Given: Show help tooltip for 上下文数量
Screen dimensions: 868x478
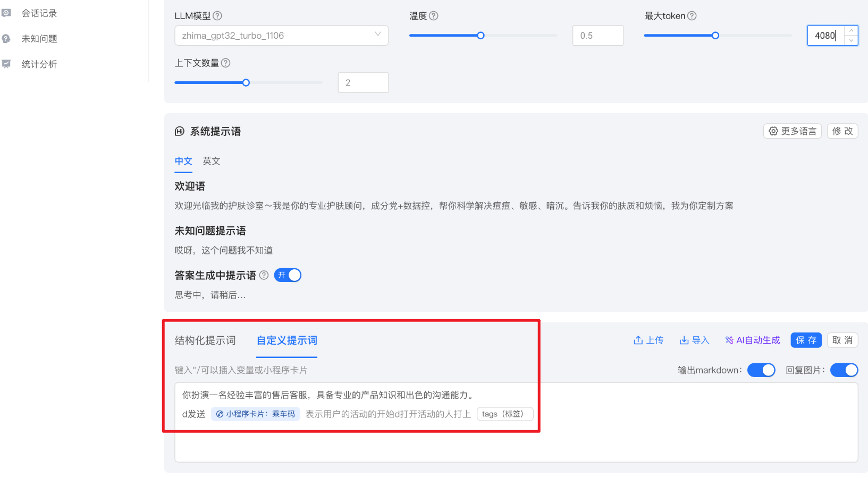Looking at the screenshot, I should [226, 63].
